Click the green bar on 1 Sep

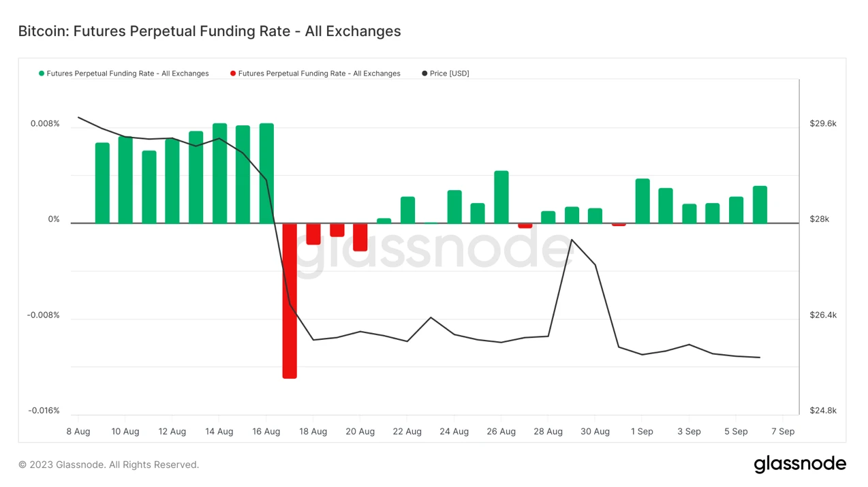(x=642, y=201)
